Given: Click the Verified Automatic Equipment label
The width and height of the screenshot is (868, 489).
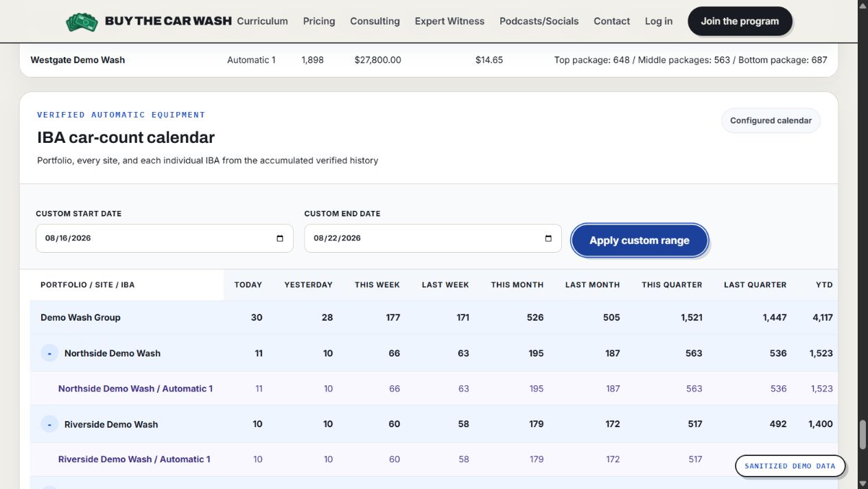Looking at the screenshot, I should 121,115.
